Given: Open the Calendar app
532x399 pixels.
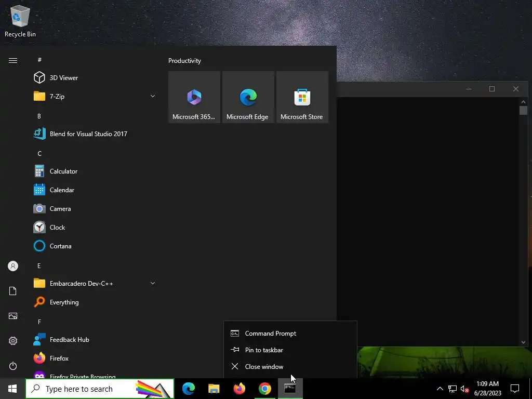Looking at the screenshot, I should pos(94,190).
